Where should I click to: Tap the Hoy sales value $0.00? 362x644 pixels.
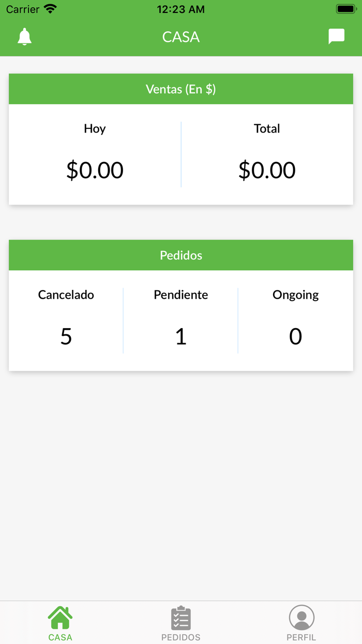(95, 170)
